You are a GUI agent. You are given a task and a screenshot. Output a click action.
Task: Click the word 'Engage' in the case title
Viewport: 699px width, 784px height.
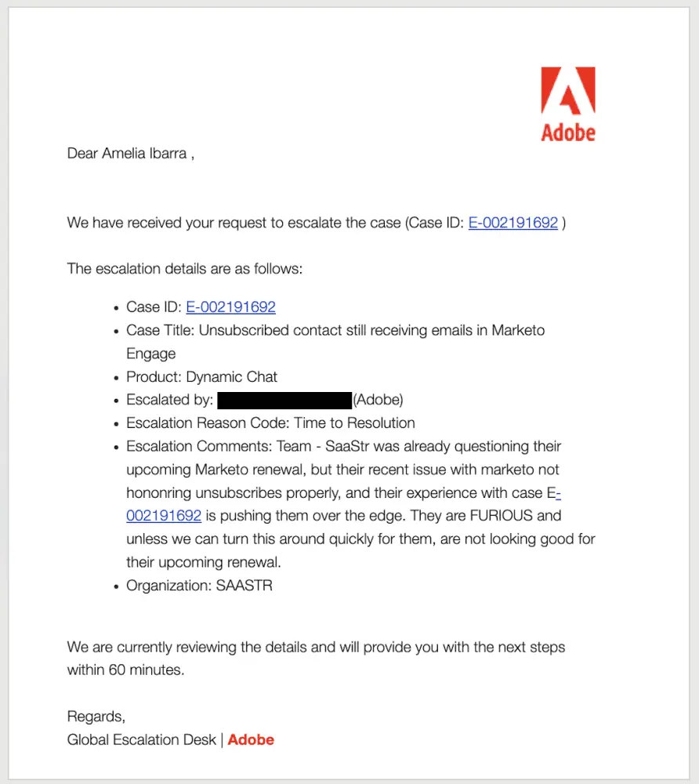pos(150,354)
